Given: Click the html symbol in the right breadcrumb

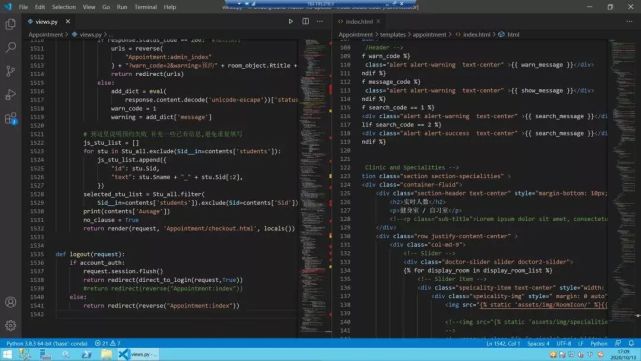Looking at the screenshot, I should pos(513,35).
